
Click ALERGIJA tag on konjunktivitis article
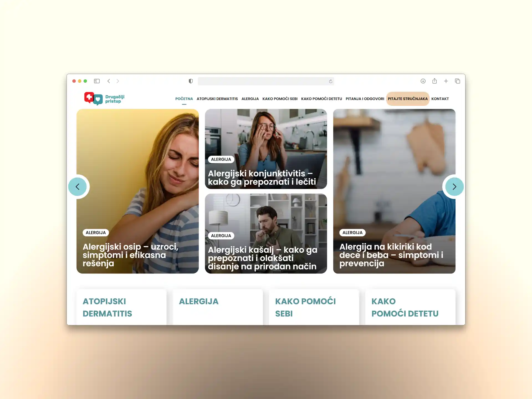[221, 159]
